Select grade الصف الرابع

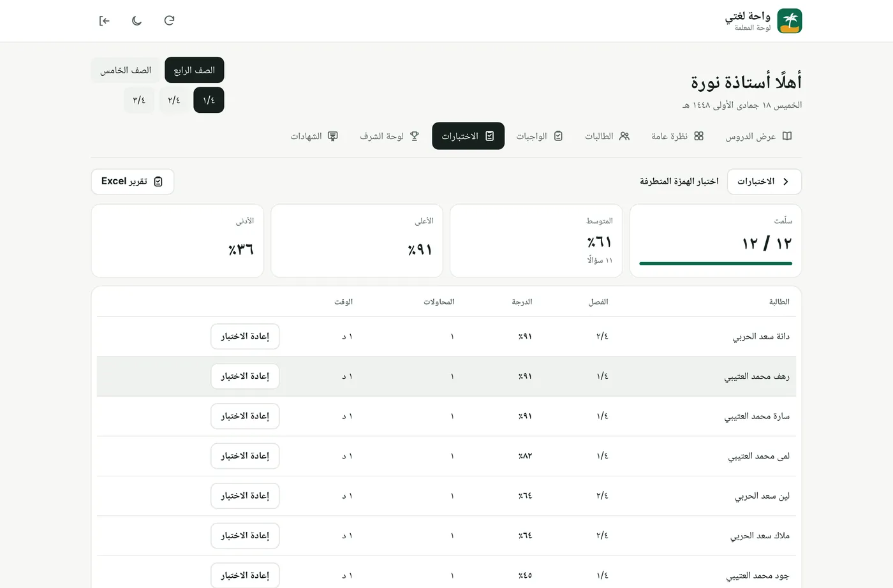(x=195, y=70)
